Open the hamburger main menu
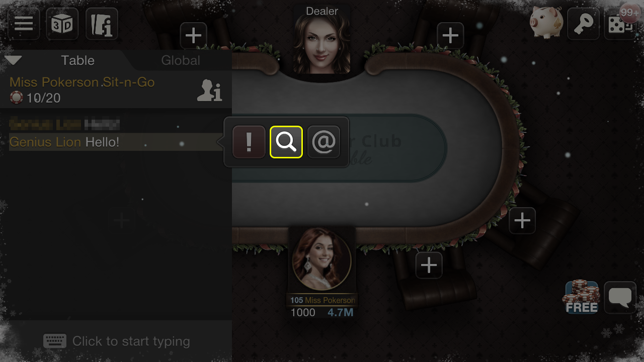This screenshot has width=644, height=362. (x=24, y=24)
